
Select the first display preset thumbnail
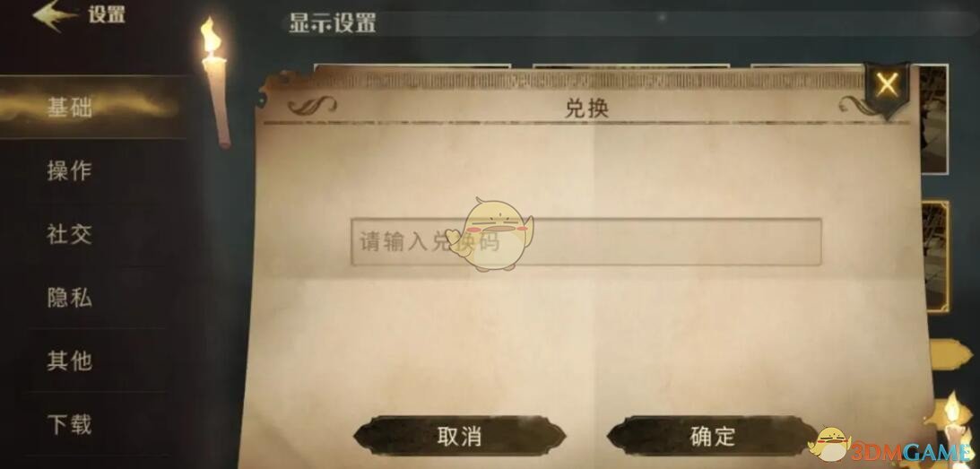pyautogui.click(x=412, y=65)
